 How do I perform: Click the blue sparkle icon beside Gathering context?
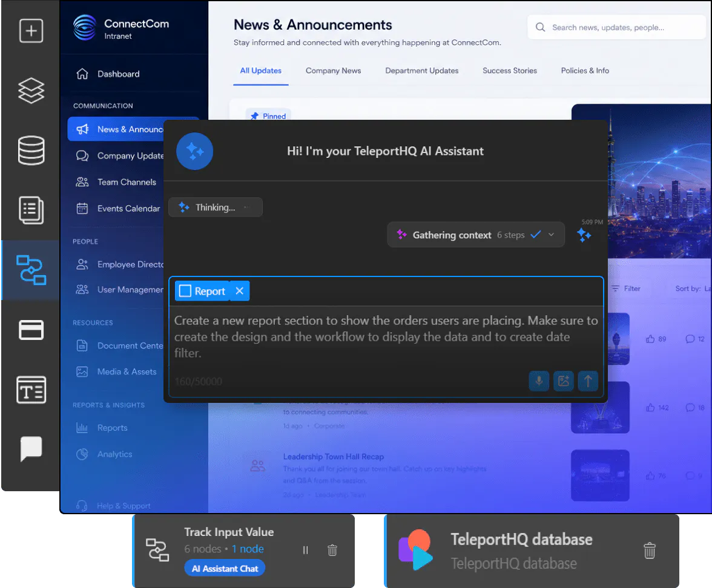click(x=584, y=235)
